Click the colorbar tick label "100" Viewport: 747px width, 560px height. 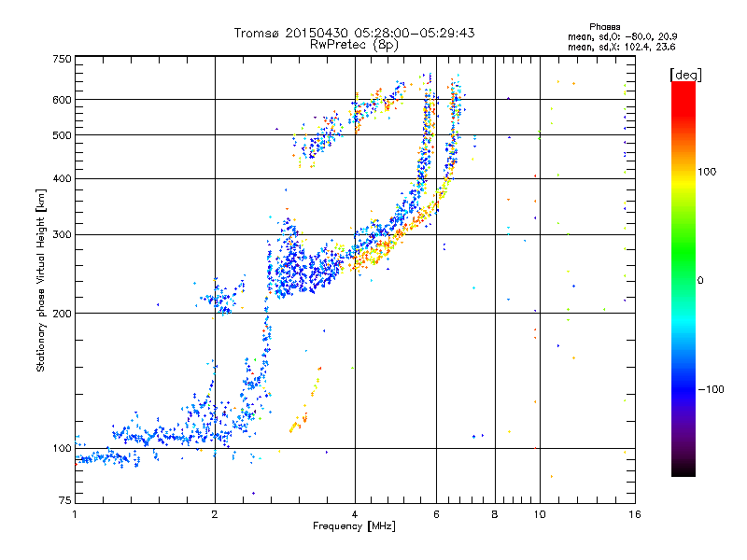tap(707, 172)
